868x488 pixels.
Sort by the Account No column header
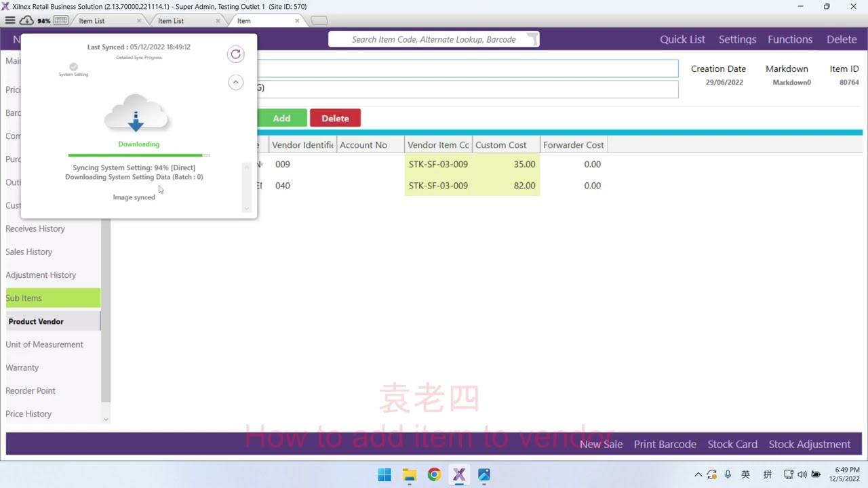coord(371,145)
